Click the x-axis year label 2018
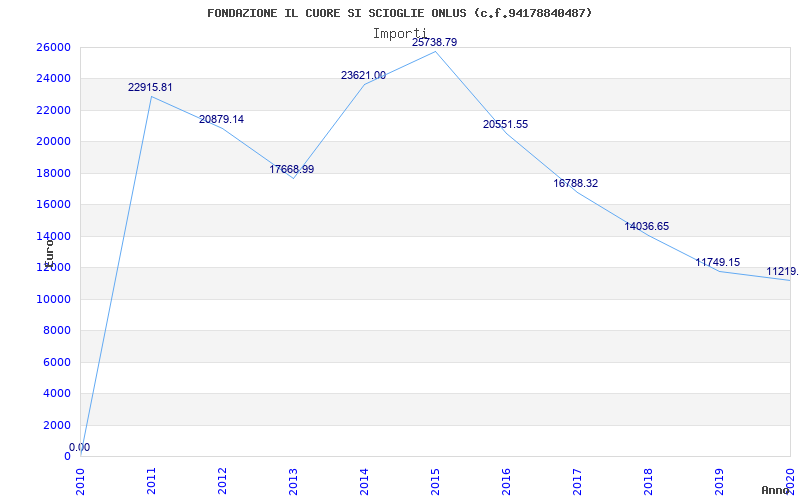The image size is (800, 500). click(648, 482)
